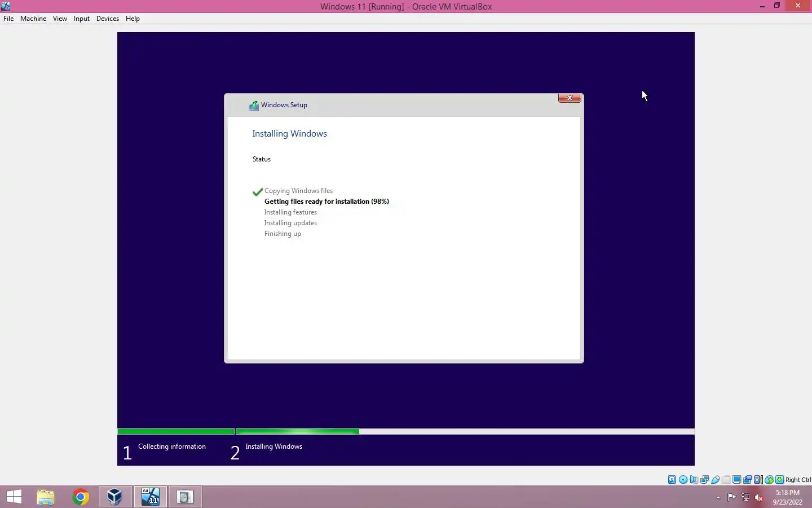This screenshot has width=812, height=508.
Task: Click the display settings status icon
Action: [x=736, y=480]
